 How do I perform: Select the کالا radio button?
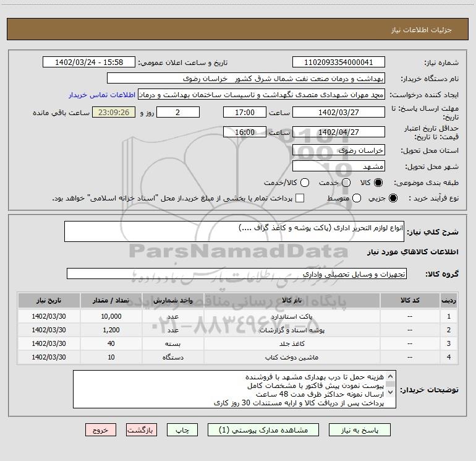pyautogui.click(x=378, y=183)
